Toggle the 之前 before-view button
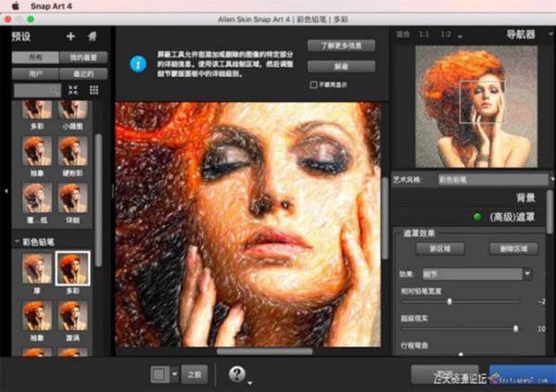Screen dimensions: 556x392 pos(194,374)
